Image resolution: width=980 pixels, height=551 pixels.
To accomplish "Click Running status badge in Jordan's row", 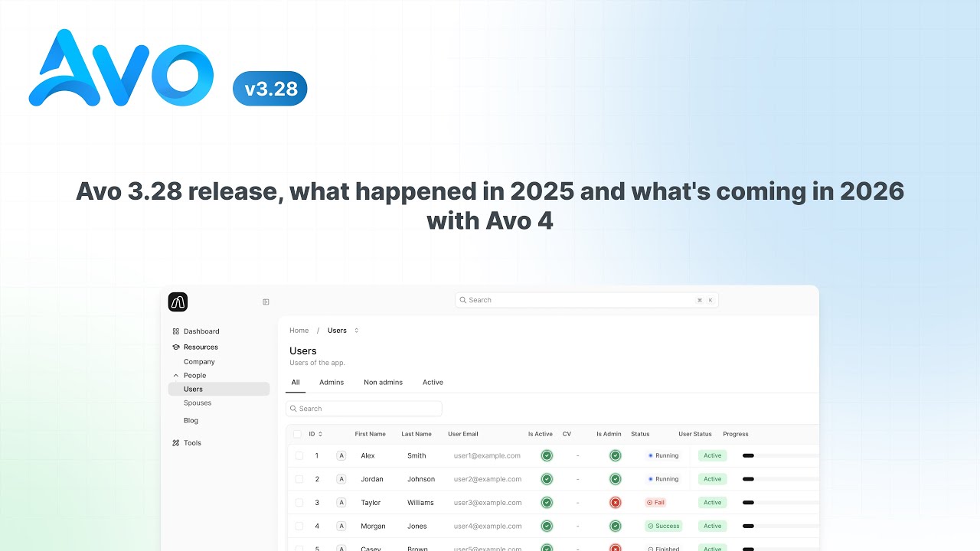I will pyautogui.click(x=663, y=479).
